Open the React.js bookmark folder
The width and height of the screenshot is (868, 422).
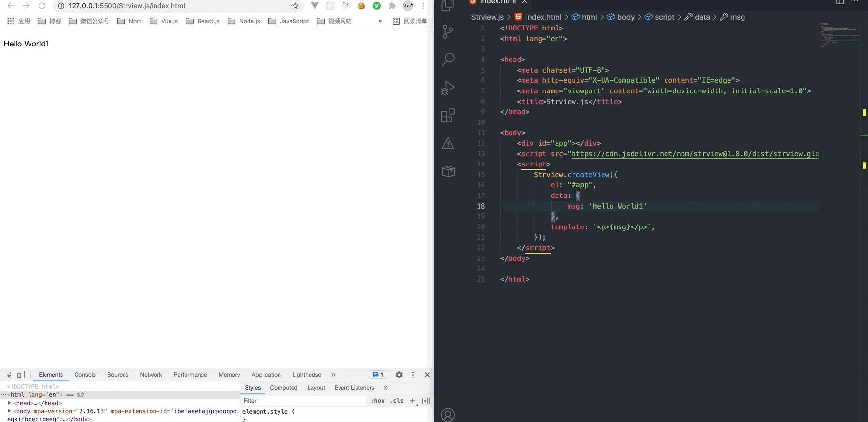pyautogui.click(x=203, y=21)
